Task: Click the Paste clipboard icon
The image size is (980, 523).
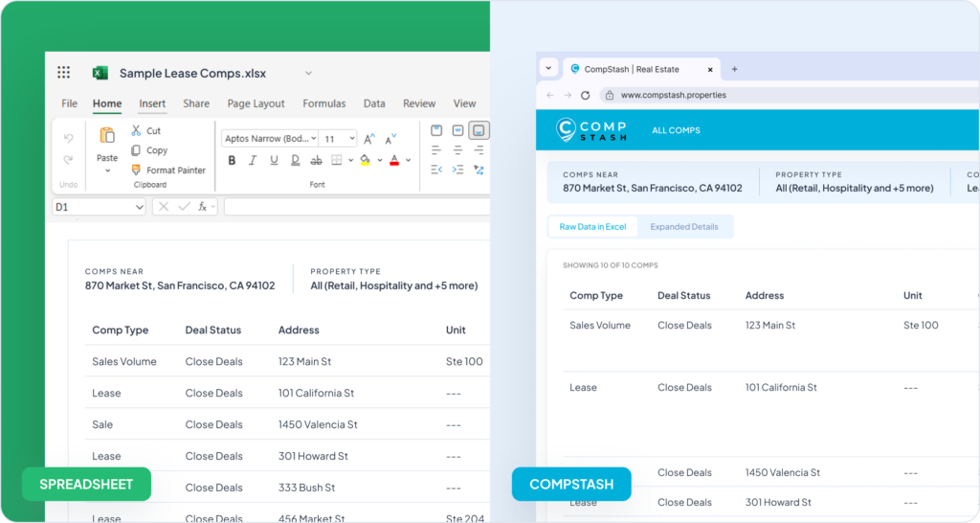Action: [107, 135]
